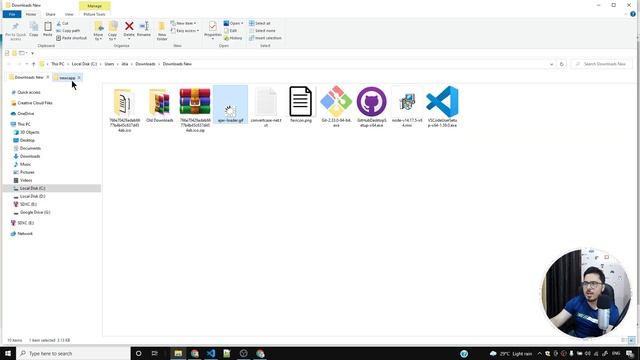Switch to the Home ribbon tab
The image size is (640, 360).
pyautogui.click(x=31, y=14)
